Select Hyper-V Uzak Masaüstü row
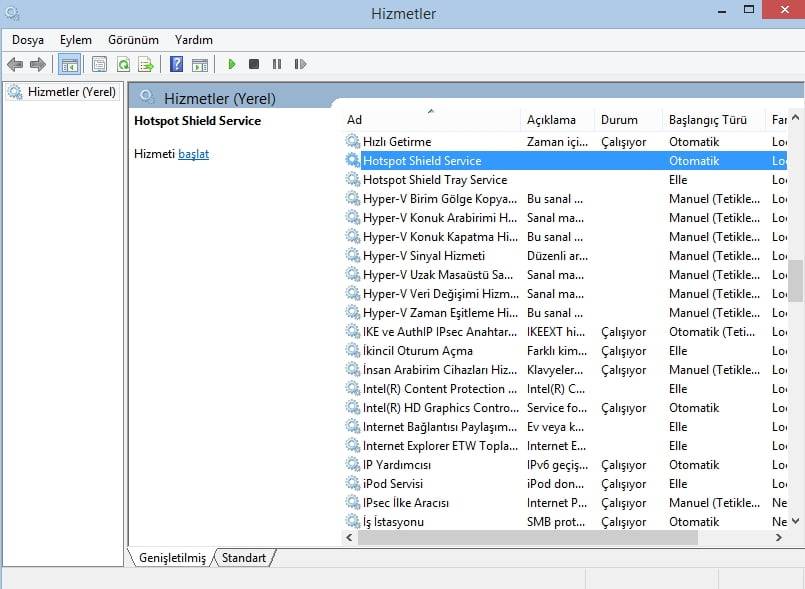The image size is (805, 589). click(565, 275)
